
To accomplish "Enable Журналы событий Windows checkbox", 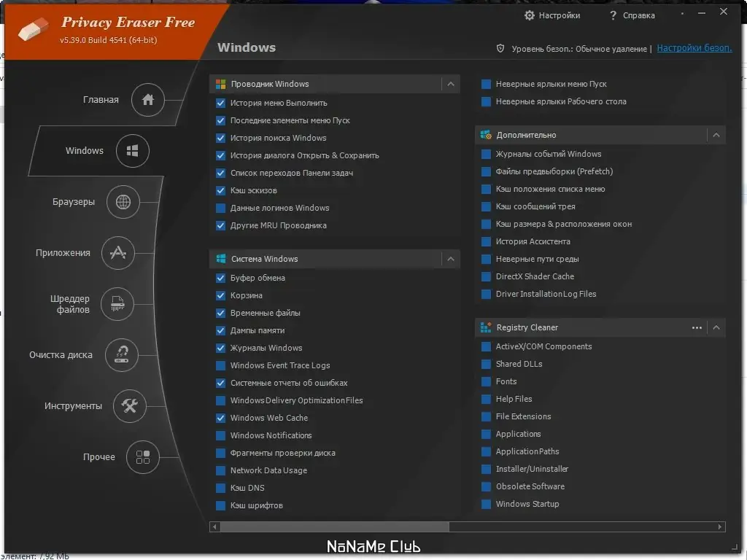I will pos(486,155).
